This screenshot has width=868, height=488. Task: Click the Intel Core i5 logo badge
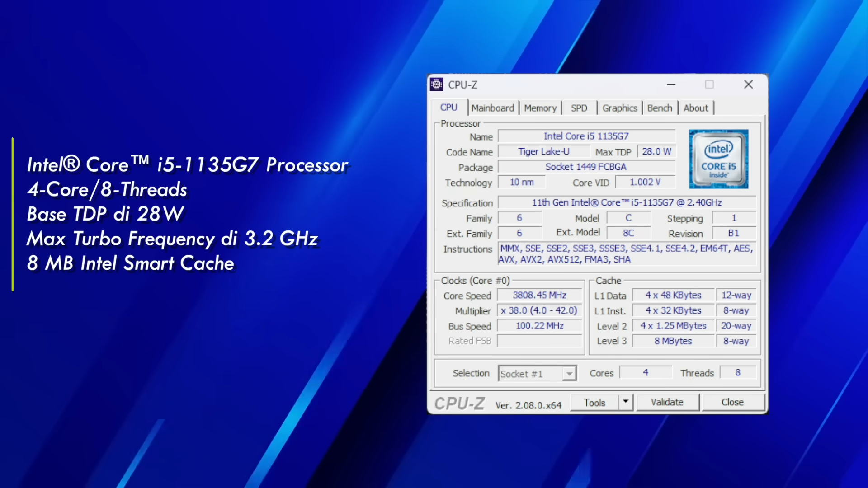[x=718, y=159]
